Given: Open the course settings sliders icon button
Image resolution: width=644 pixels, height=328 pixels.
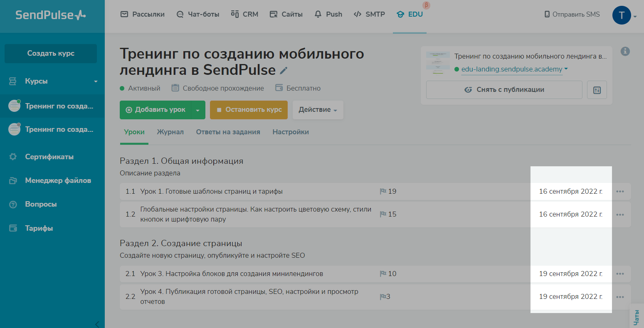Looking at the screenshot, I should (597, 90).
